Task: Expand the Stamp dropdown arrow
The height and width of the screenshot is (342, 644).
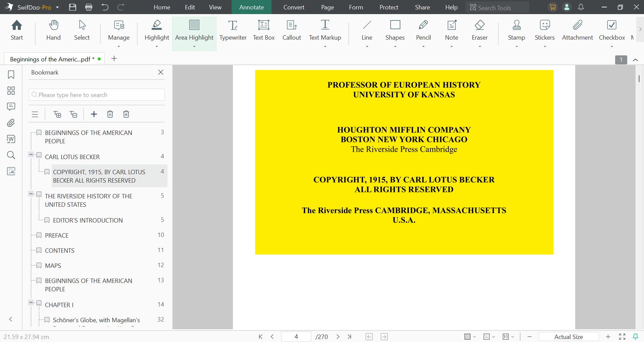Action: click(x=516, y=46)
